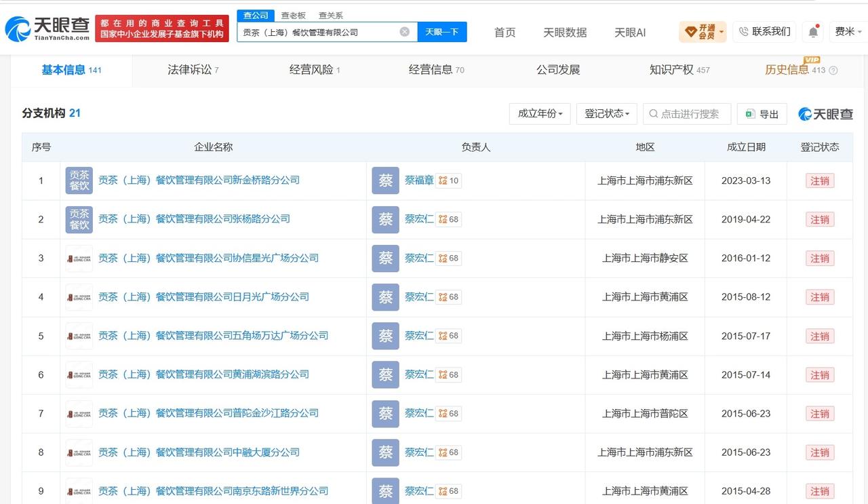
Task: Switch to the 法律诉讼 tab
Action: coord(193,70)
